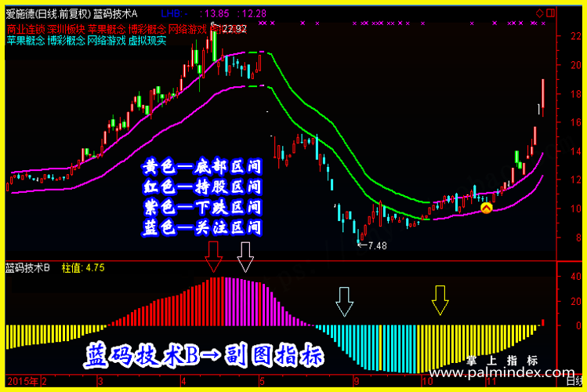Click month 10 on the time axis
The height and width of the screenshot is (392, 587).
coord(427,381)
